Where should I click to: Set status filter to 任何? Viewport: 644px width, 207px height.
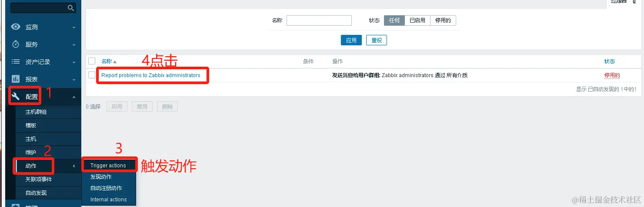pos(394,20)
